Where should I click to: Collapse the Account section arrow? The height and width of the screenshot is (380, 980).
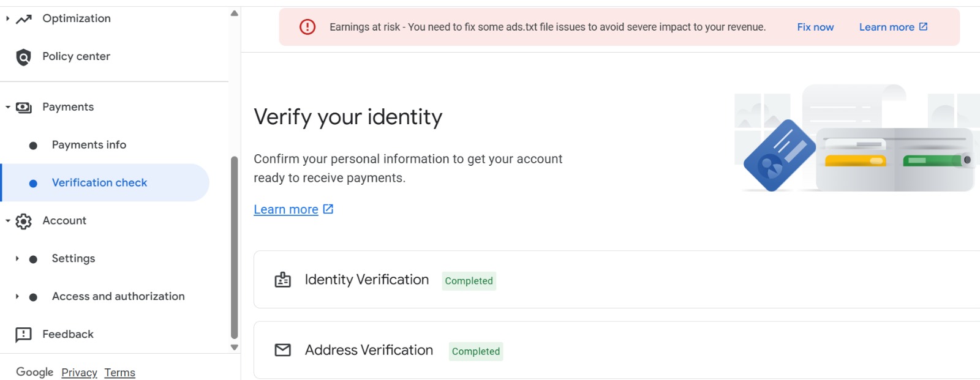[7, 221]
